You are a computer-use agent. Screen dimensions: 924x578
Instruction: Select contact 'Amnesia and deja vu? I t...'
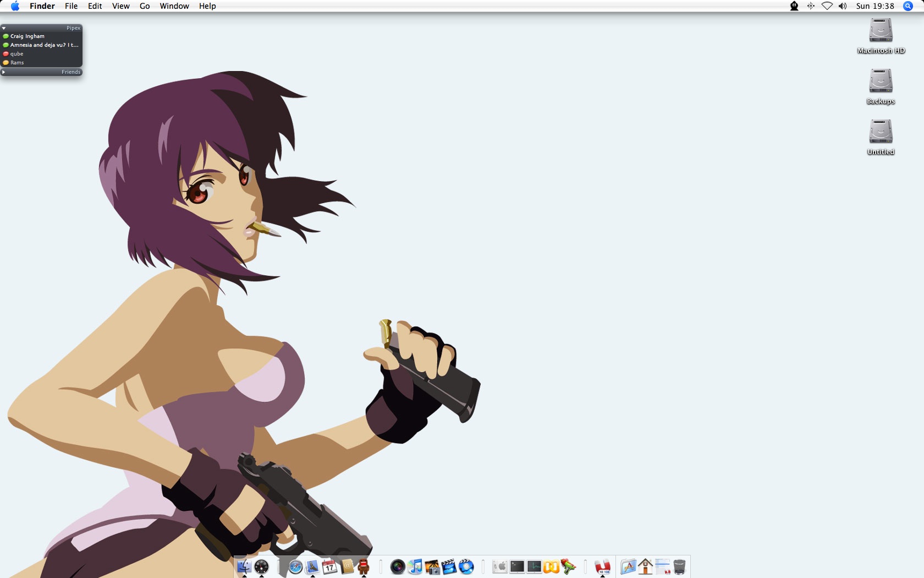[x=41, y=45]
